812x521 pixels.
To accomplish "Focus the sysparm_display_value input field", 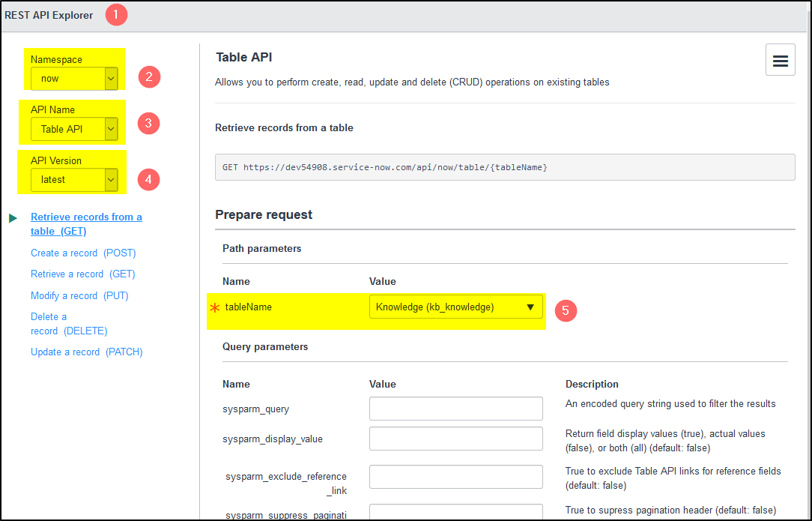I will click(x=455, y=439).
